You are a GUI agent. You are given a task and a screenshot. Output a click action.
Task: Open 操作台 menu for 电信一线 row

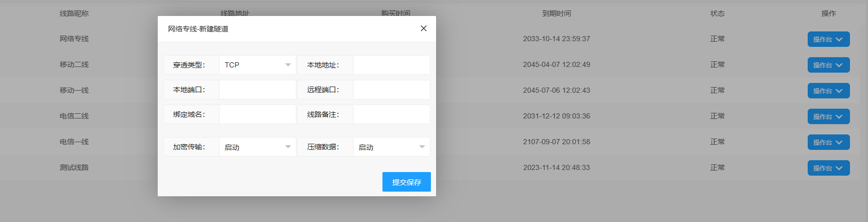point(828,142)
